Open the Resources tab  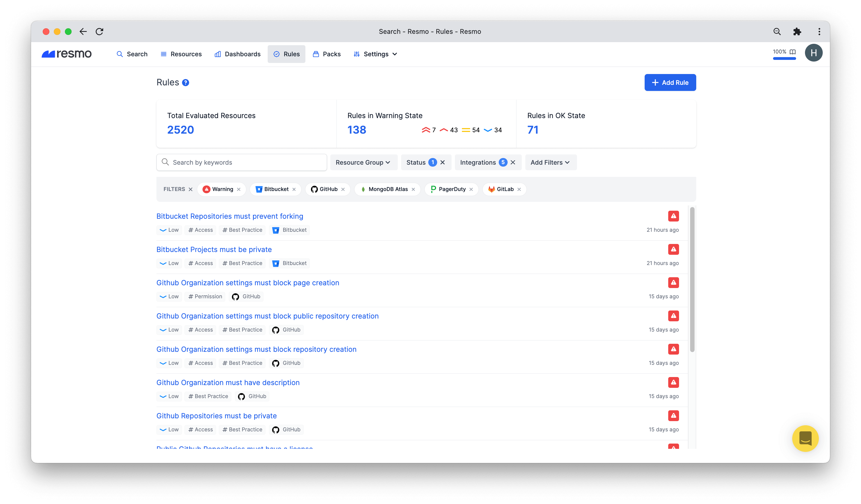[x=181, y=54]
